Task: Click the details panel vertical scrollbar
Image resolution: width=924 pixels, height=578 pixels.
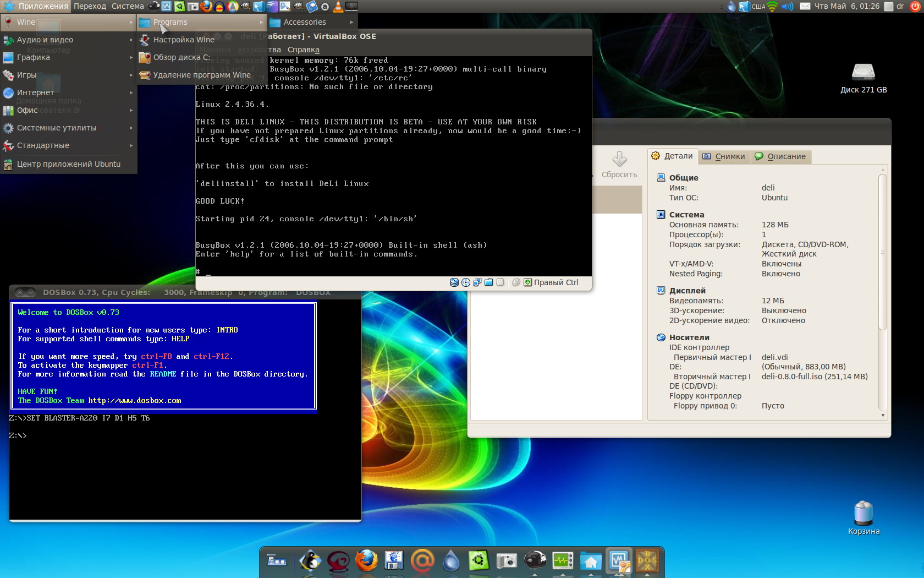Action: click(883, 252)
